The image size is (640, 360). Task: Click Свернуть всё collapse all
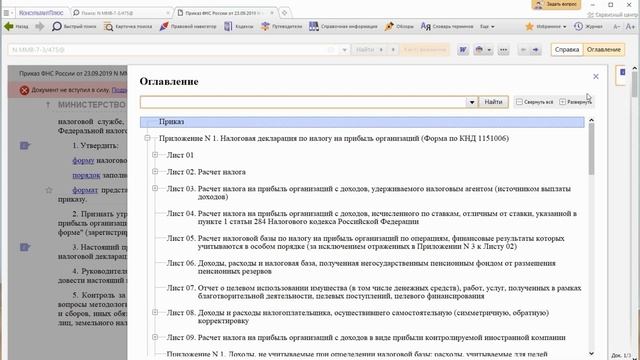(x=535, y=102)
